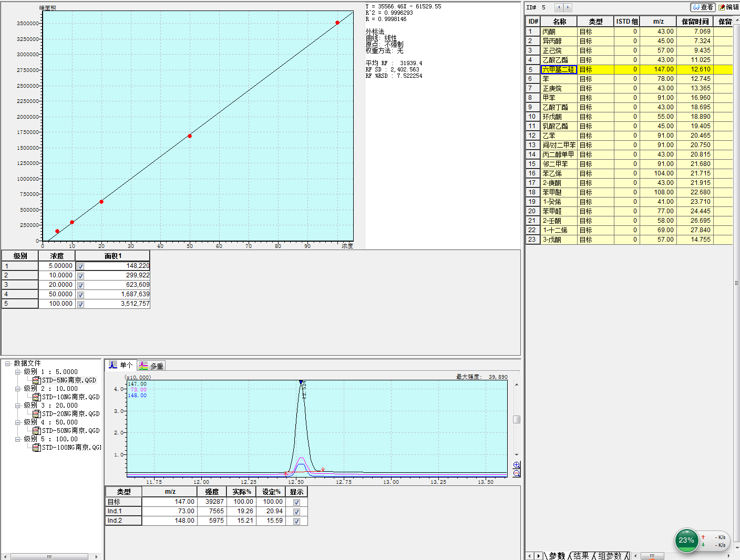Go to next compound ID arrow
Image resolution: width=740 pixels, height=560 pixels.
coord(568,7)
